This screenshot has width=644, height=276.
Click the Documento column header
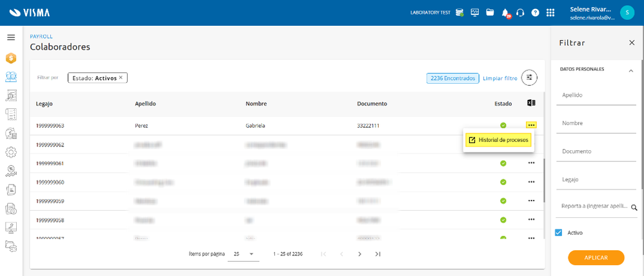tap(372, 104)
